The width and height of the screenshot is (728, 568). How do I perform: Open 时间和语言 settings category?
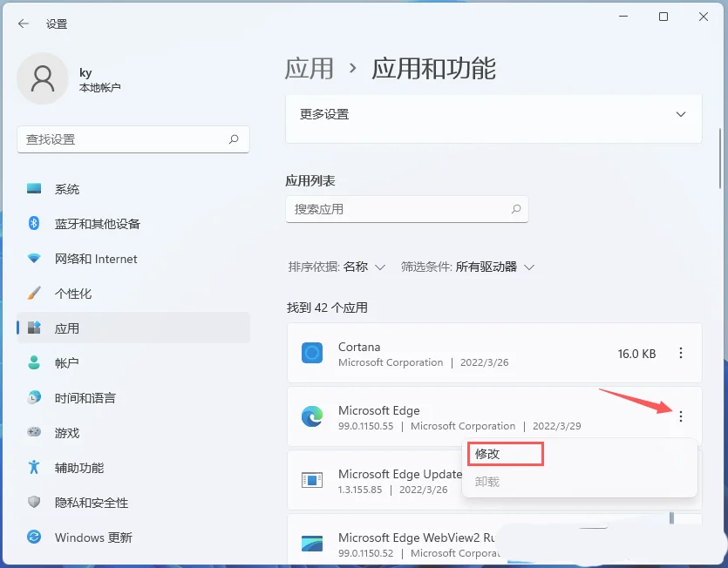(133, 398)
